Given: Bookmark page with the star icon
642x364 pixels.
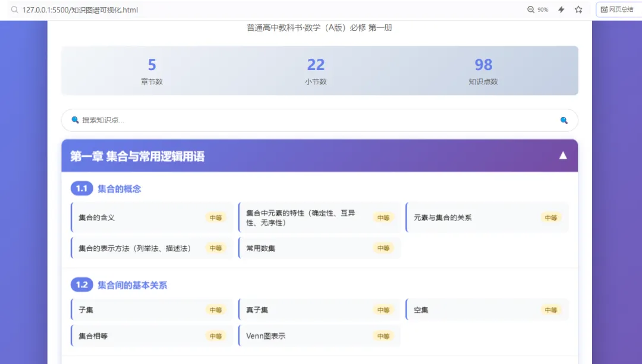Looking at the screenshot, I should pyautogui.click(x=578, y=10).
